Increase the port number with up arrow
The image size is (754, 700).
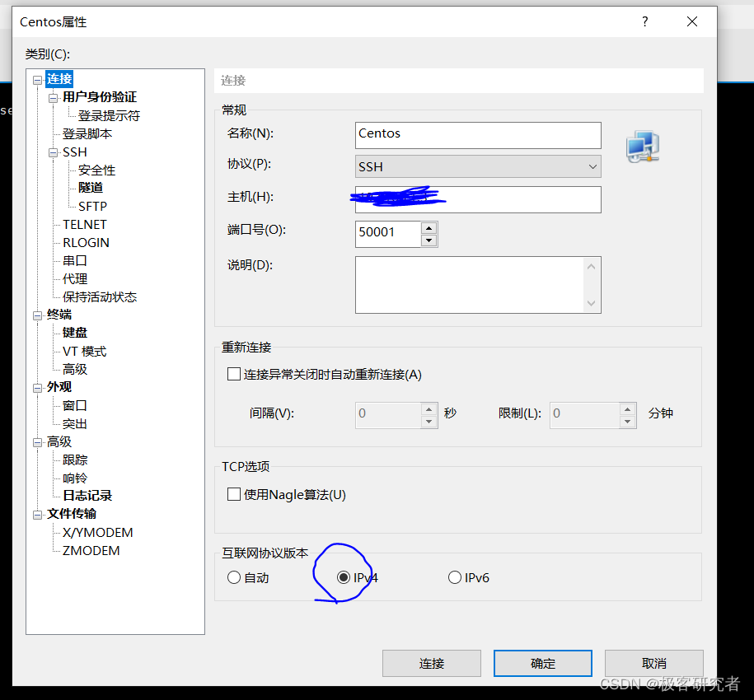[x=429, y=228]
